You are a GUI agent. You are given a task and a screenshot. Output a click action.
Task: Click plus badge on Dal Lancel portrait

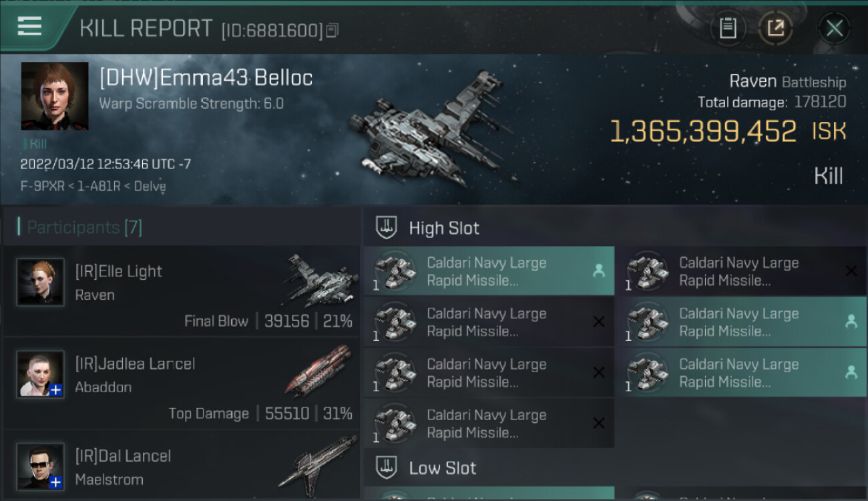coord(56,482)
